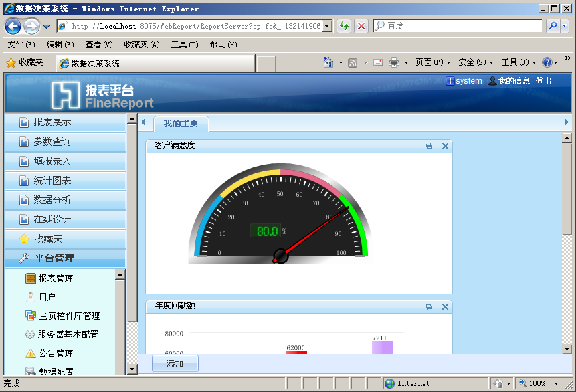Run the search with the magnifier button
The image size is (576, 392).
553,26
